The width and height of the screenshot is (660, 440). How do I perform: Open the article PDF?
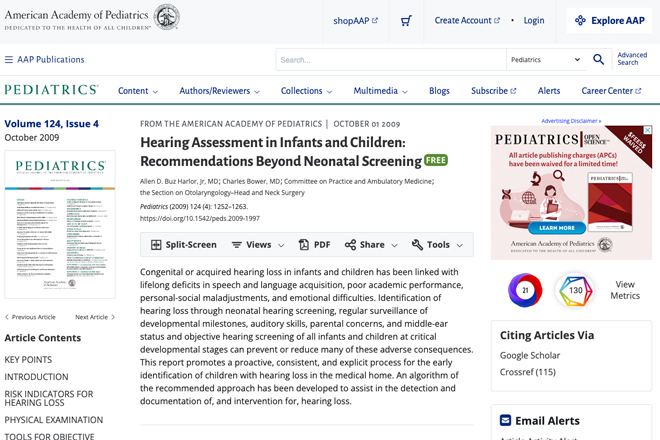[x=314, y=245]
